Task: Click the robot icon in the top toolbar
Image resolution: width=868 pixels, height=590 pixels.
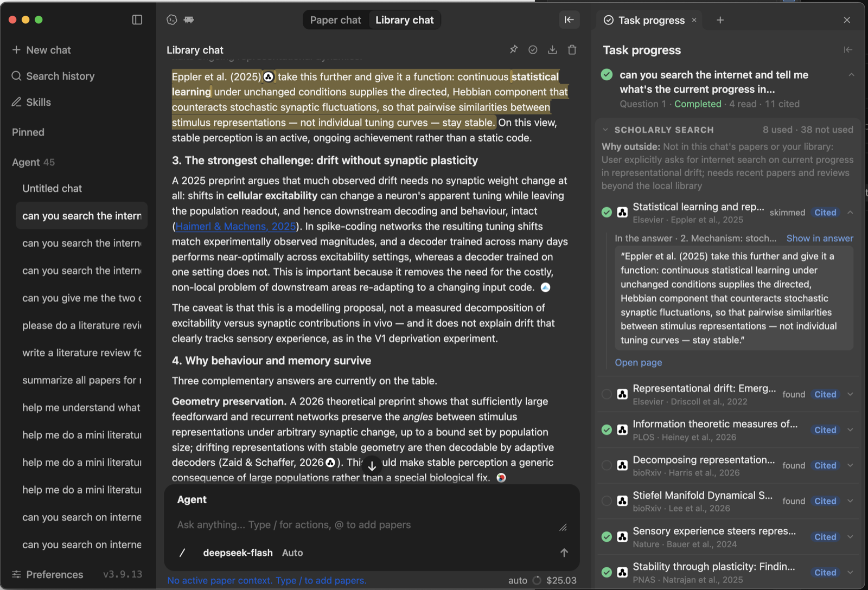Action: 189,20
